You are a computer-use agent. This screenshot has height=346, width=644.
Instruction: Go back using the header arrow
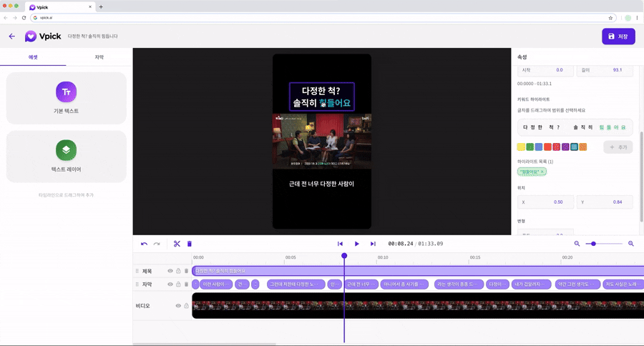coord(11,36)
